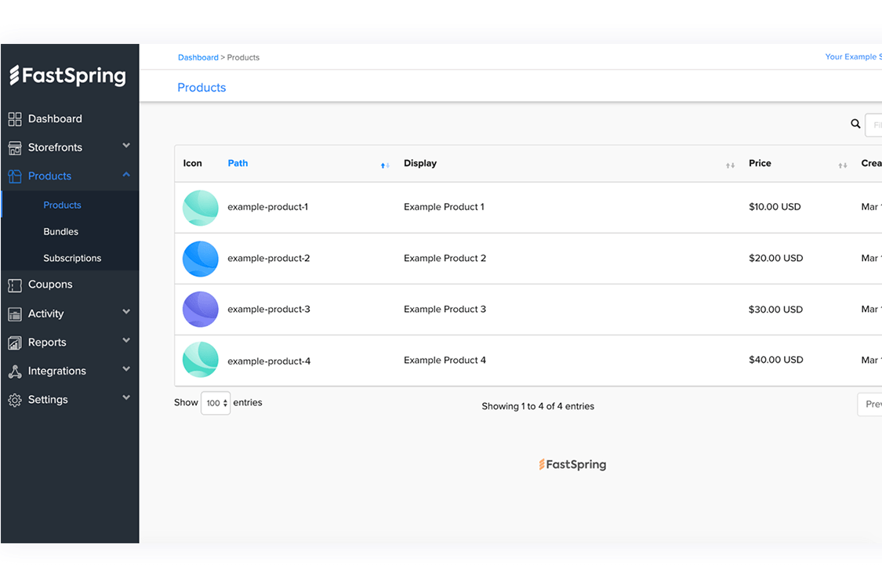Click the Integrations nodes icon
This screenshot has height=588, width=882.
(15, 372)
